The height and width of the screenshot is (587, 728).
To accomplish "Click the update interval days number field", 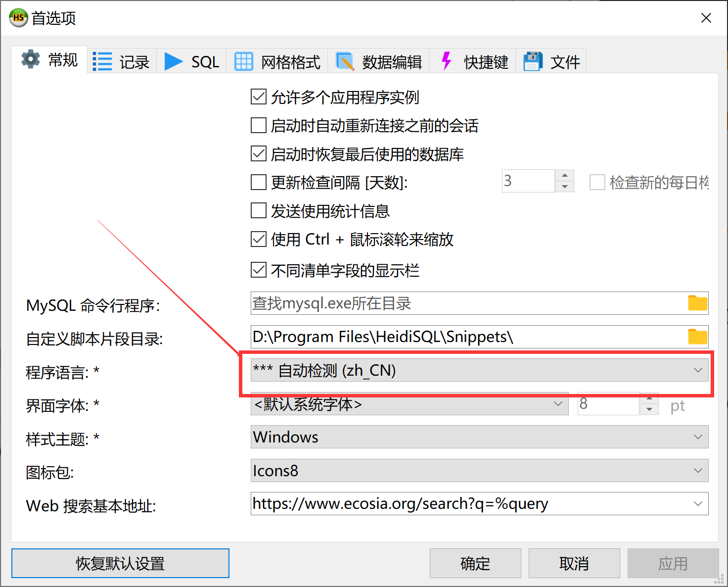I will pyautogui.click(x=529, y=181).
